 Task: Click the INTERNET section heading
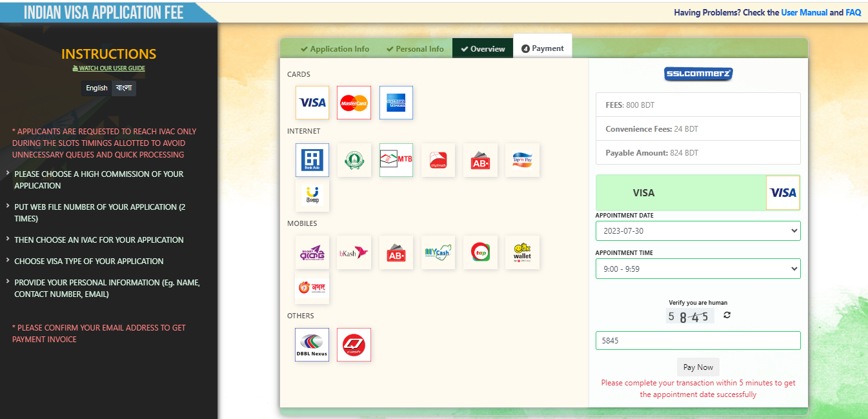coord(304,131)
